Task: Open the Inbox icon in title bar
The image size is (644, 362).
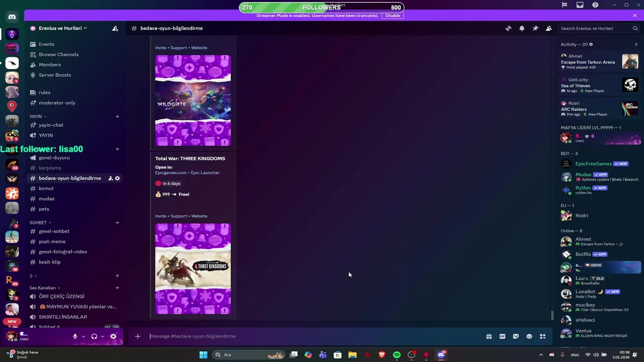Action: (x=580, y=5)
